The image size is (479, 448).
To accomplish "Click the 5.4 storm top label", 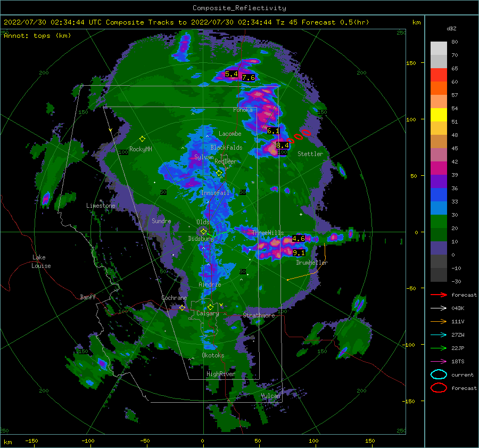I will 232,74.
